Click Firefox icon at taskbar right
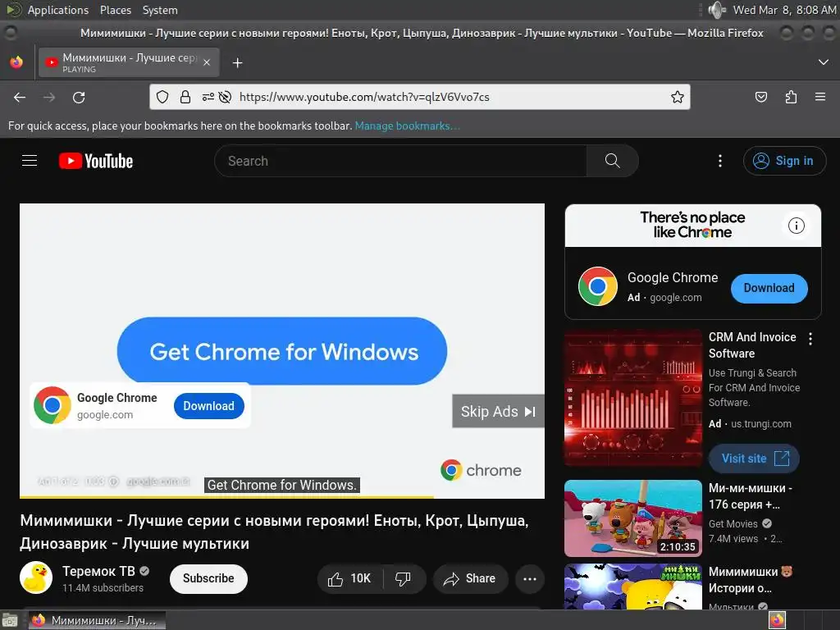The image size is (840, 630). pos(777,620)
